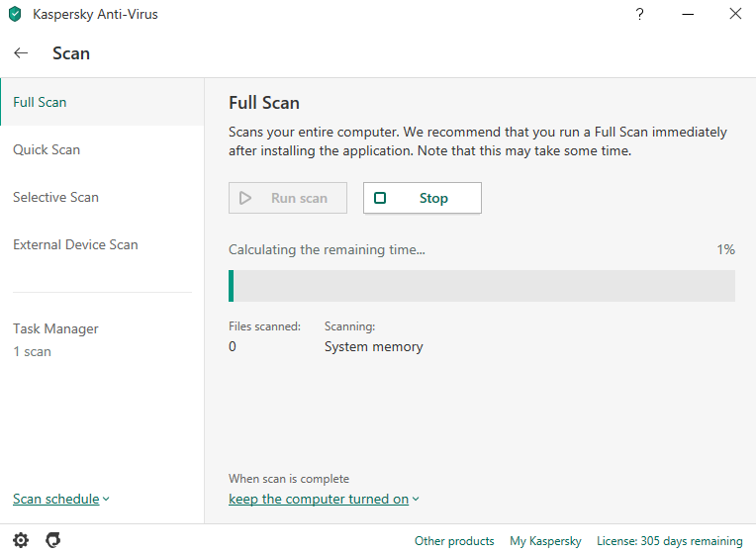This screenshot has width=756, height=554.
Task: Click the play triangle icon on Run scan
Action: tap(245, 198)
